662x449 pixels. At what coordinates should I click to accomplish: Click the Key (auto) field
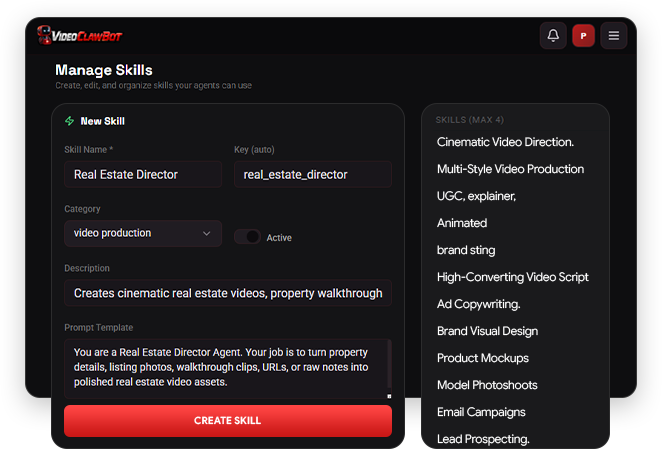click(x=313, y=174)
